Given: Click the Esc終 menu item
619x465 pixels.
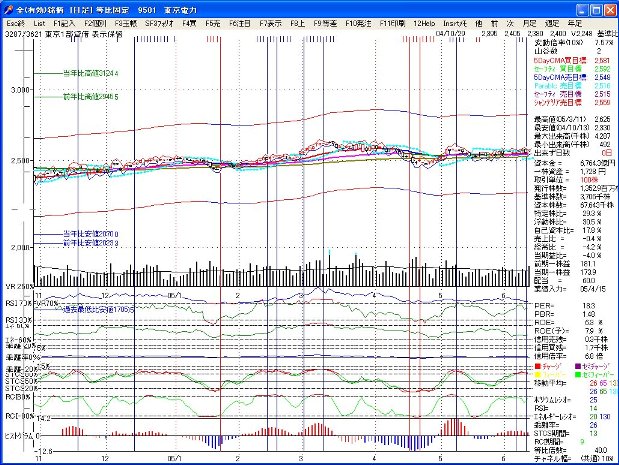Looking at the screenshot, I should point(15,21).
